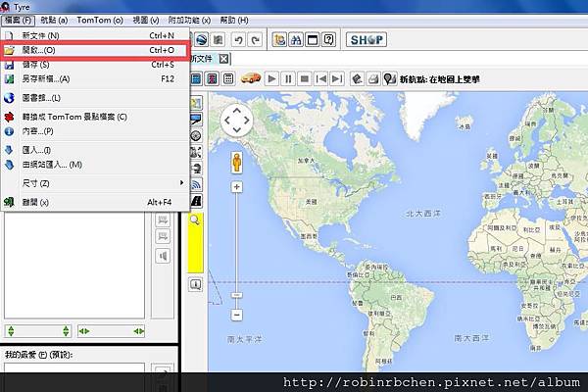Click the helmet rider sidebar icon
This screenshot has height=392, width=588.
click(196, 169)
